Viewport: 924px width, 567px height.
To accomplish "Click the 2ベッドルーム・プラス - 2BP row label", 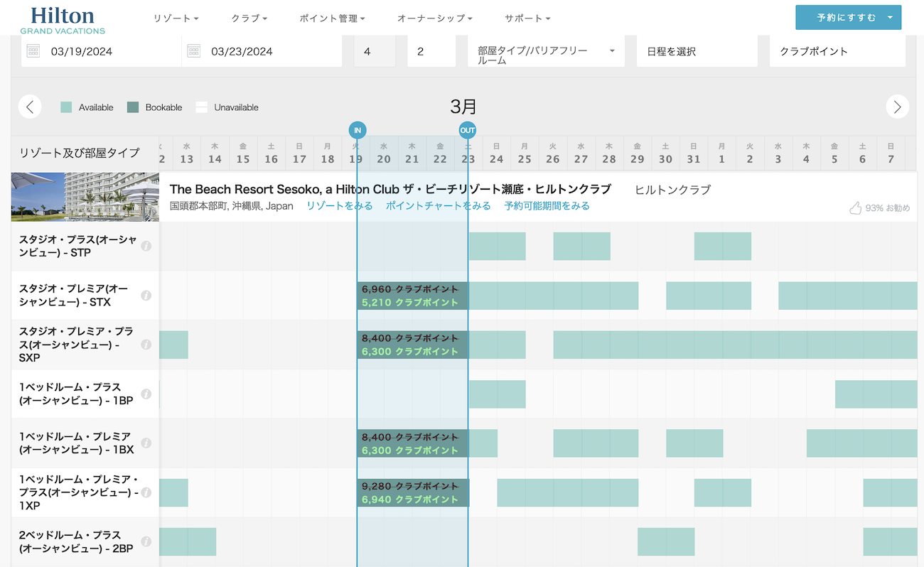I will coord(76,541).
